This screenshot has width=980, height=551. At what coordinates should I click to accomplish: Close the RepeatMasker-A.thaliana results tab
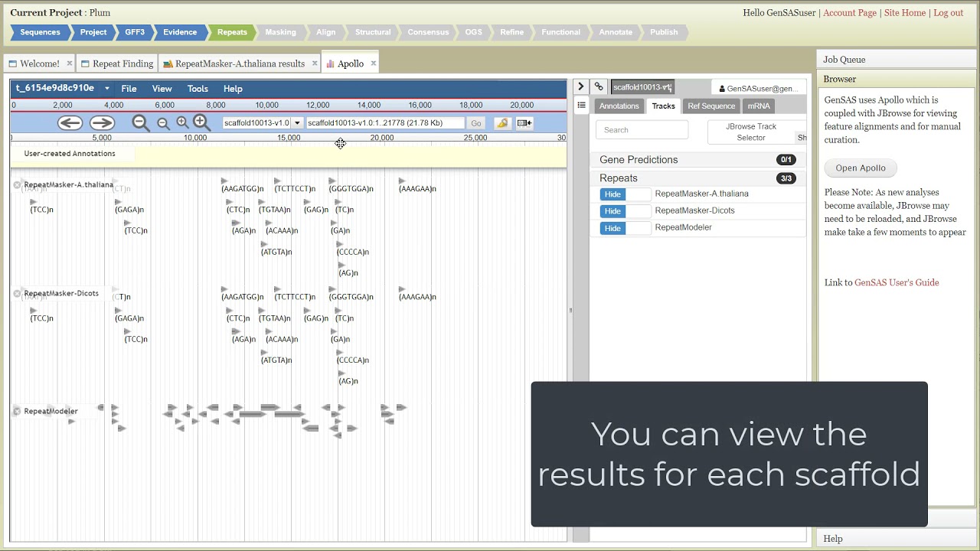point(314,64)
